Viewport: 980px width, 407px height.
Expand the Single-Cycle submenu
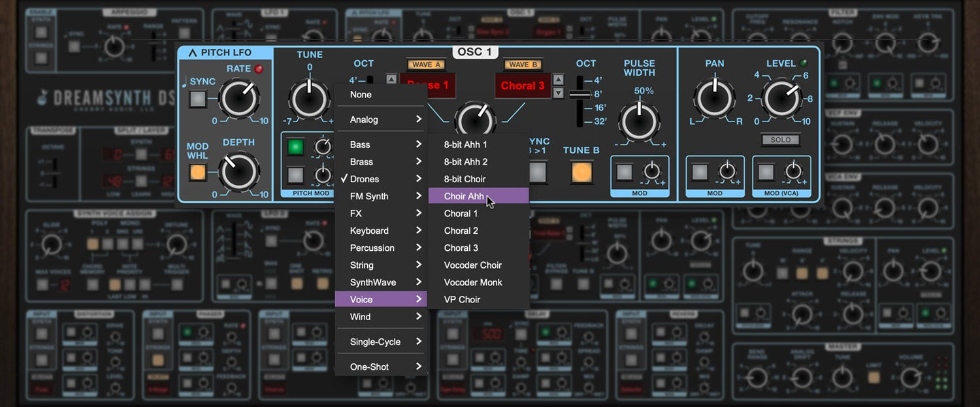381,342
